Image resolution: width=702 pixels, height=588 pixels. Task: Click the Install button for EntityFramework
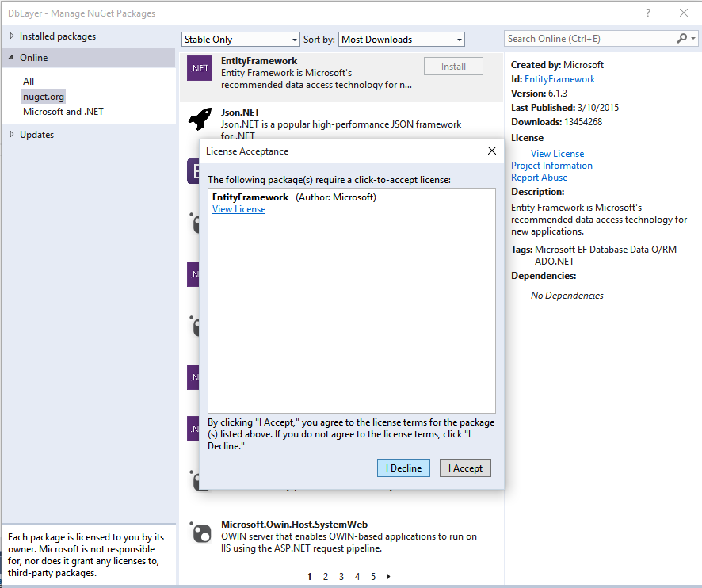[453, 67]
